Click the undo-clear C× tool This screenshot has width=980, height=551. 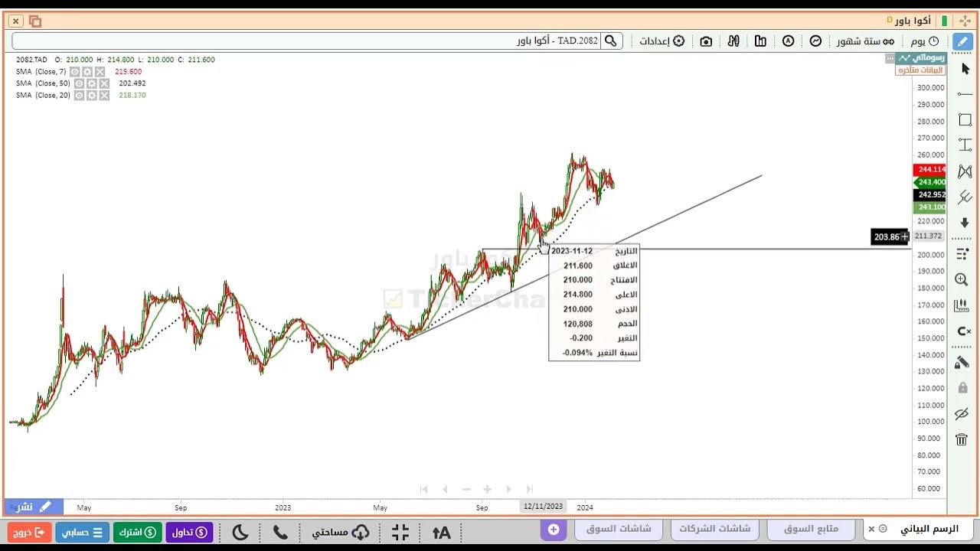(963, 331)
